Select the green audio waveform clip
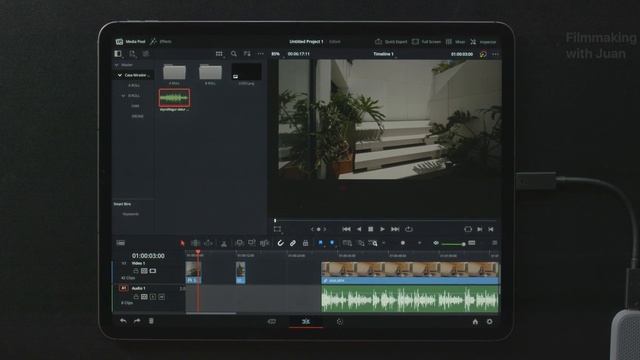 tap(174, 98)
